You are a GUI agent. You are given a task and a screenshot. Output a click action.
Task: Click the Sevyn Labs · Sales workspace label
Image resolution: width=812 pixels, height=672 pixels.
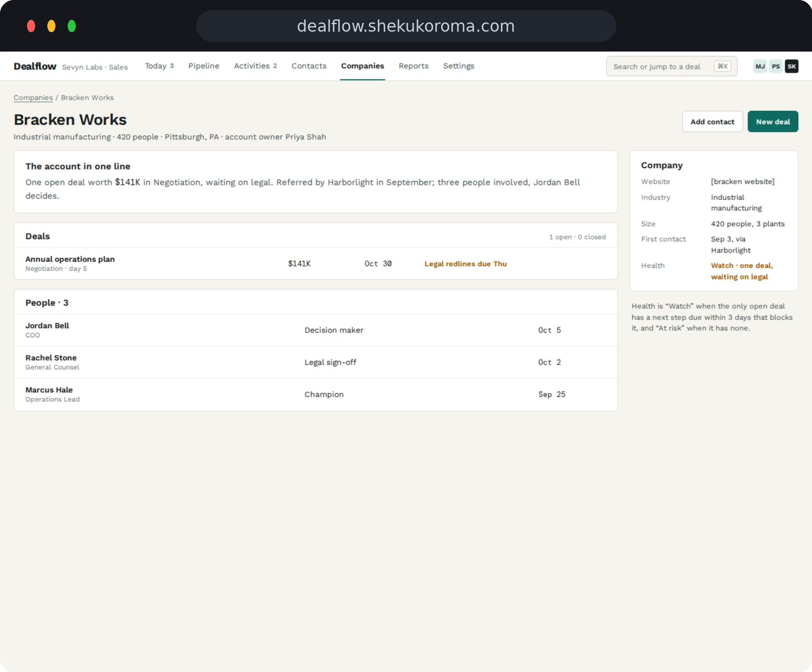click(95, 67)
